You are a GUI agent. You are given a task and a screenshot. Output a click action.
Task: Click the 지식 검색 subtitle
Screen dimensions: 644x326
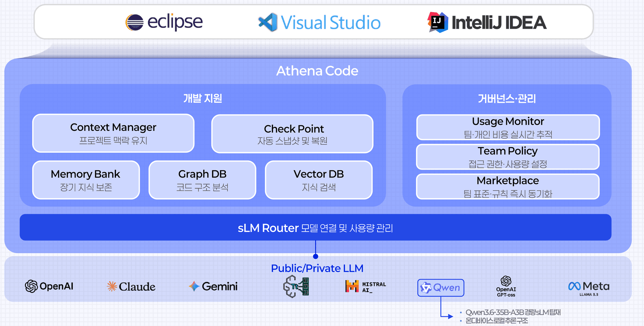[x=319, y=187]
